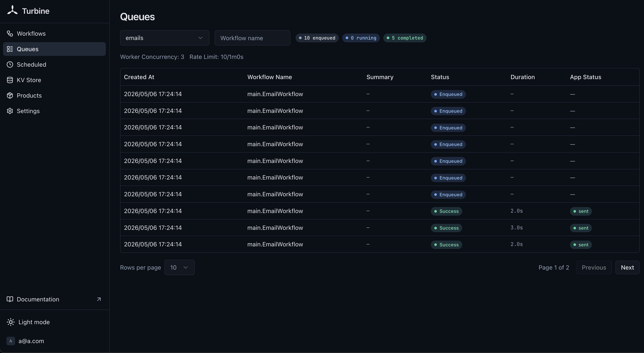
Task: Click sent badge in the 3.0s row
Action: (581, 228)
